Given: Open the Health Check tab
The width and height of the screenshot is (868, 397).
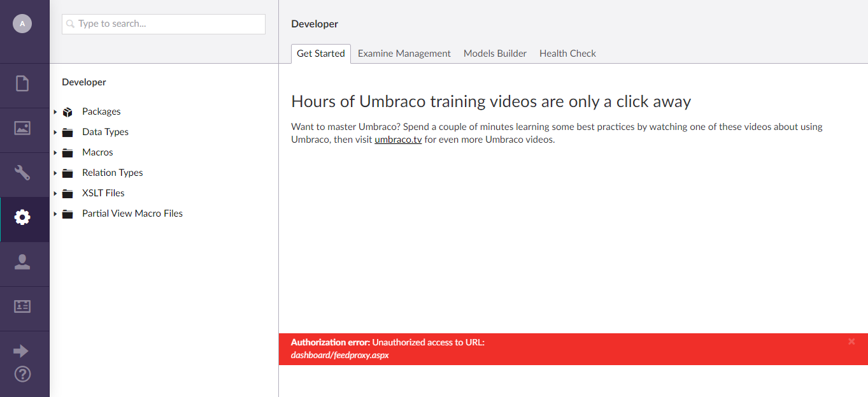Looking at the screenshot, I should point(567,54).
